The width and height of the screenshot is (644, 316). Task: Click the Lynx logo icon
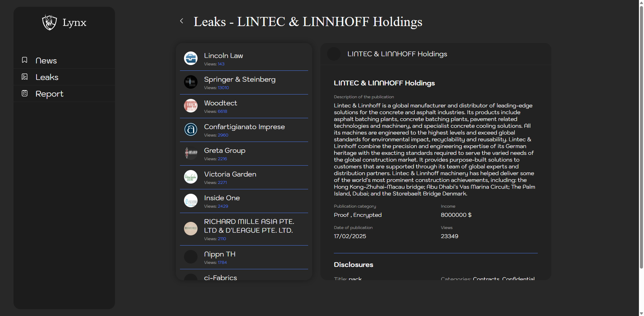[49, 22]
